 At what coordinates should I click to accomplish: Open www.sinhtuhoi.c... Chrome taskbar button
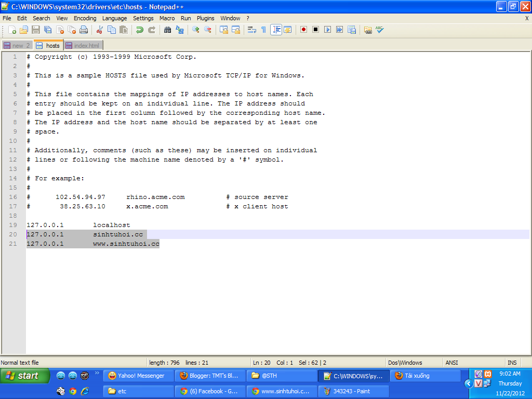[x=282, y=391]
